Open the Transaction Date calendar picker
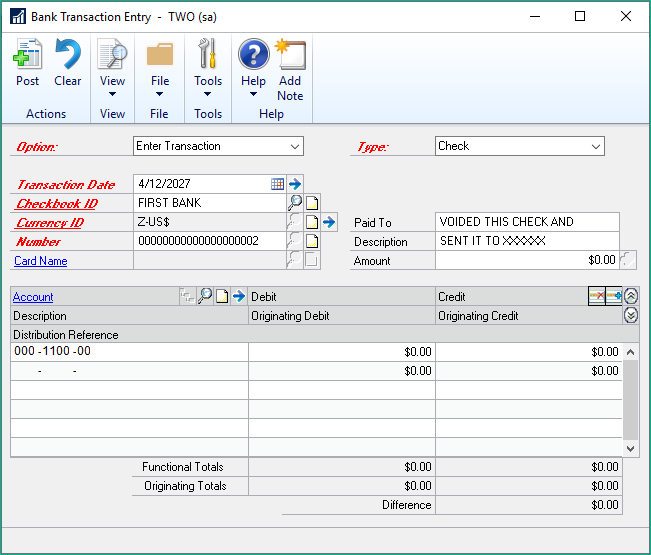This screenshot has width=651, height=555. click(277, 184)
